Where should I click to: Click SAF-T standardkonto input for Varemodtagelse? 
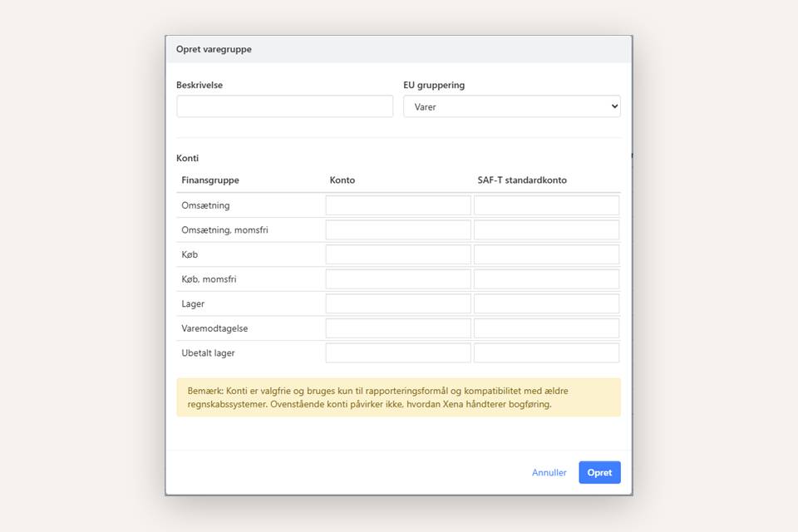[x=546, y=328]
